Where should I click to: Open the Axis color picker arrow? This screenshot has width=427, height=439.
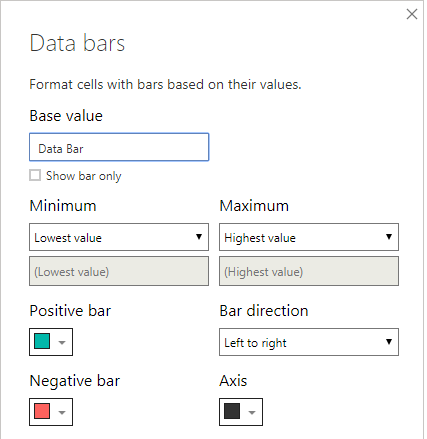pos(252,412)
